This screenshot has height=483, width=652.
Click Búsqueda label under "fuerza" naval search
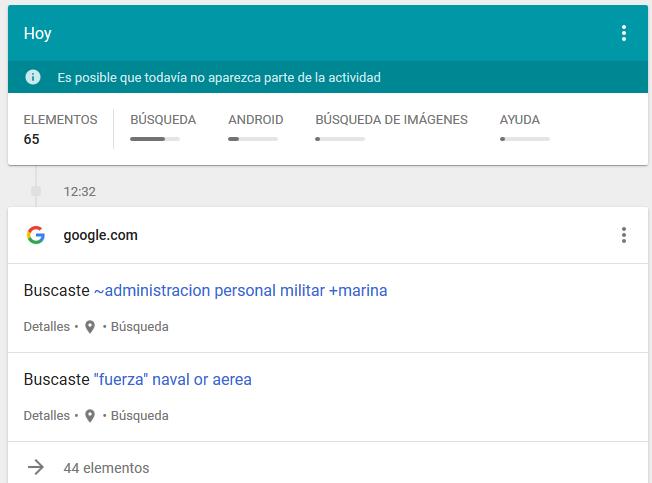coord(140,416)
